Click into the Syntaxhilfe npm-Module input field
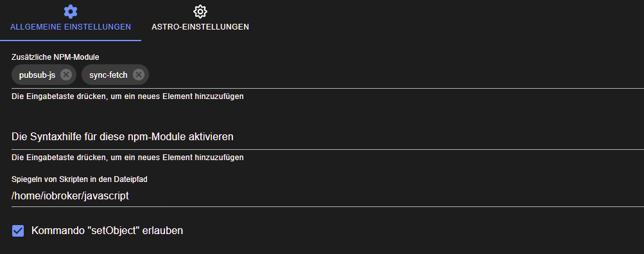Image resolution: width=644 pixels, height=254 pixels. [x=327, y=136]
